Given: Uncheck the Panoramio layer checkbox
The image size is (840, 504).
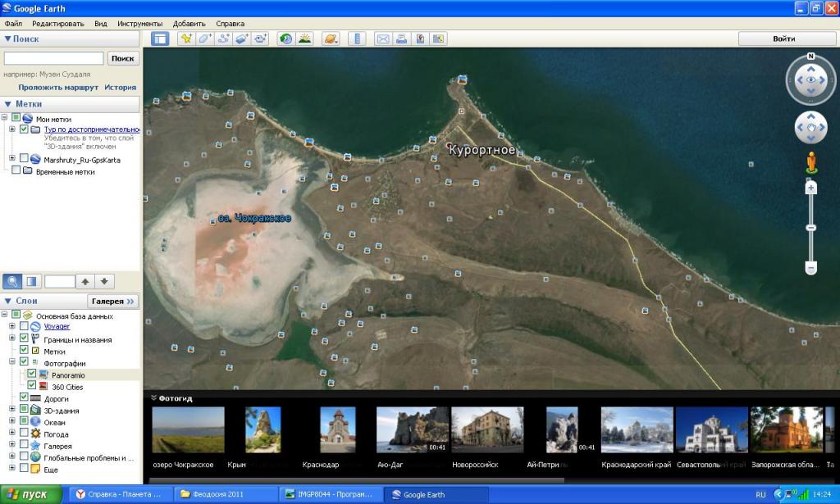Looking at the screenshot, I should coord(32,375).
